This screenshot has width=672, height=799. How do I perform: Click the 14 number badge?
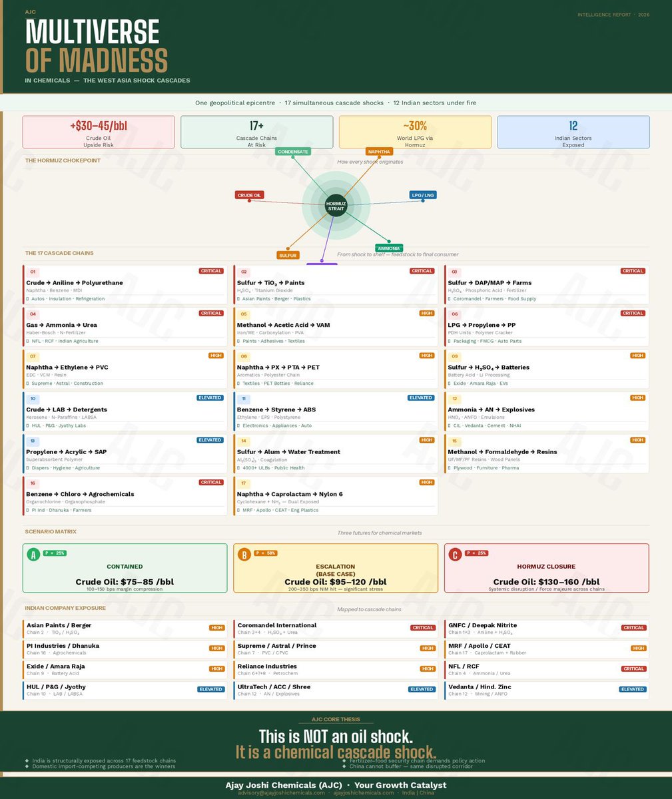click(x=244, y=441)
